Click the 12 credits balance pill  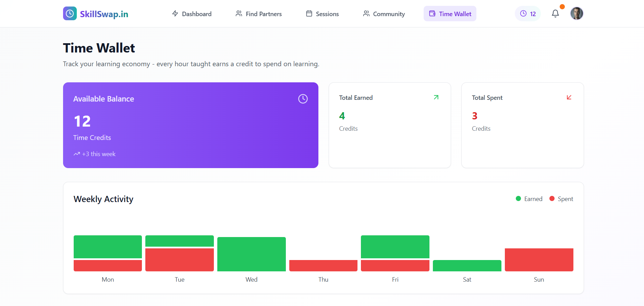click(x=528, y=14)
